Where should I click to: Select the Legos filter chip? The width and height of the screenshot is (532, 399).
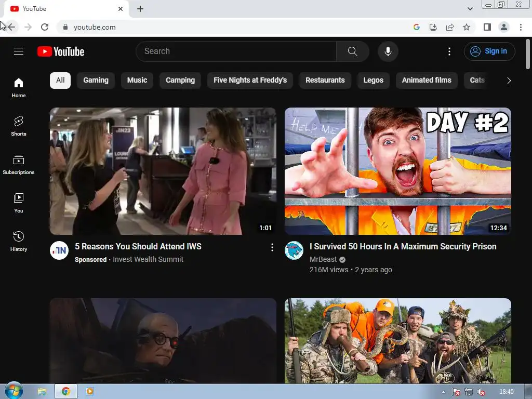tap(373, 81)
